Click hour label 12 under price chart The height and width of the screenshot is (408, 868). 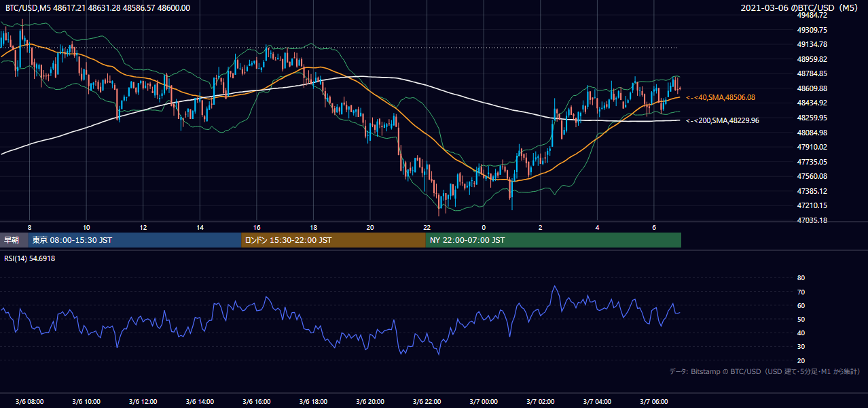pyautogui.click(x=143, y=227)
